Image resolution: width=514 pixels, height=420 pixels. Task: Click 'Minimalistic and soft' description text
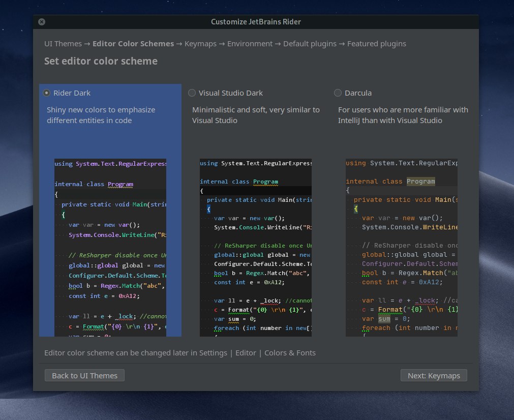point(256,115)
